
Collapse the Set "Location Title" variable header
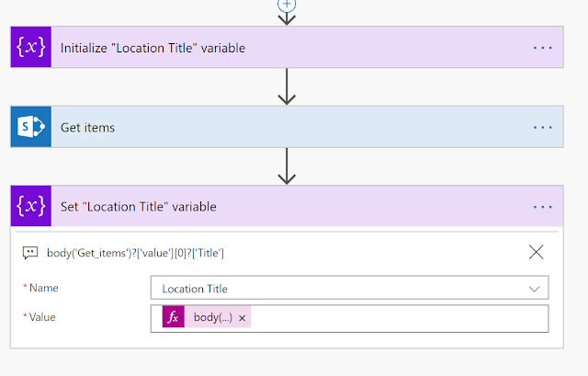(276, 206)
